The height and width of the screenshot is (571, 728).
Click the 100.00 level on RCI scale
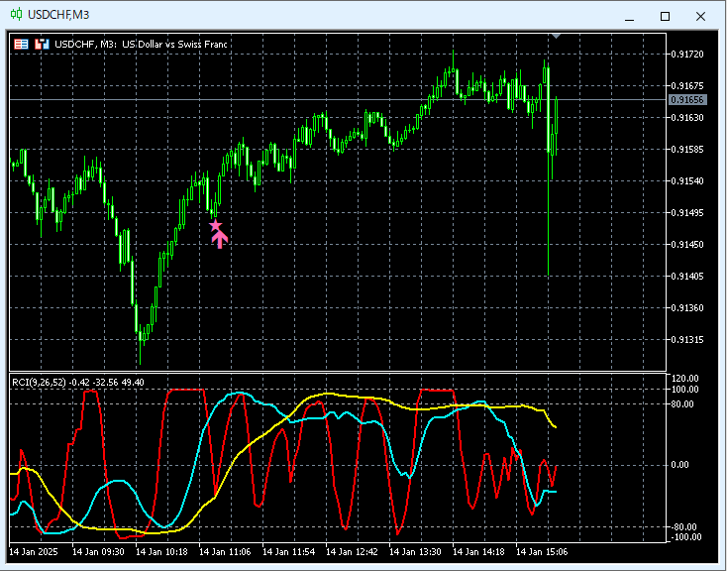click(685, 390)
